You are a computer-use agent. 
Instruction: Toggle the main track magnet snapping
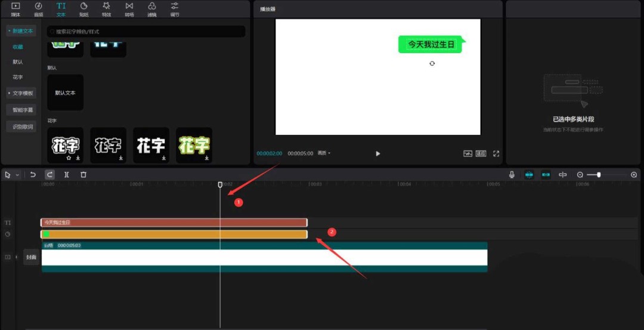coord(529,175)
